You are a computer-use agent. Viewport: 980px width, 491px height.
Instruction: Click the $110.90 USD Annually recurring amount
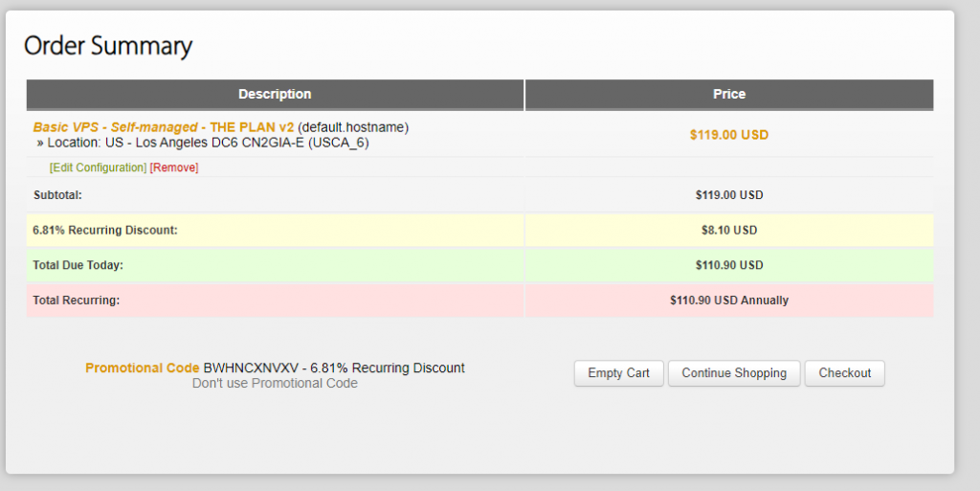click(729, 301)
